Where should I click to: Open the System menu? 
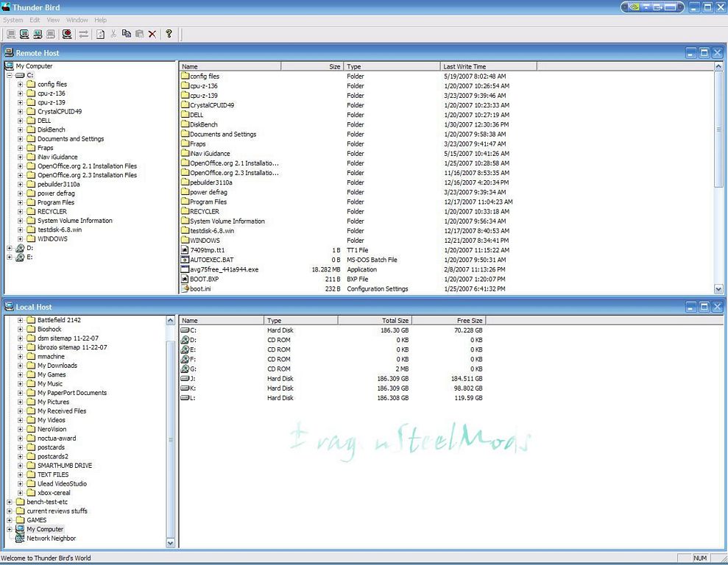(13, 20)
